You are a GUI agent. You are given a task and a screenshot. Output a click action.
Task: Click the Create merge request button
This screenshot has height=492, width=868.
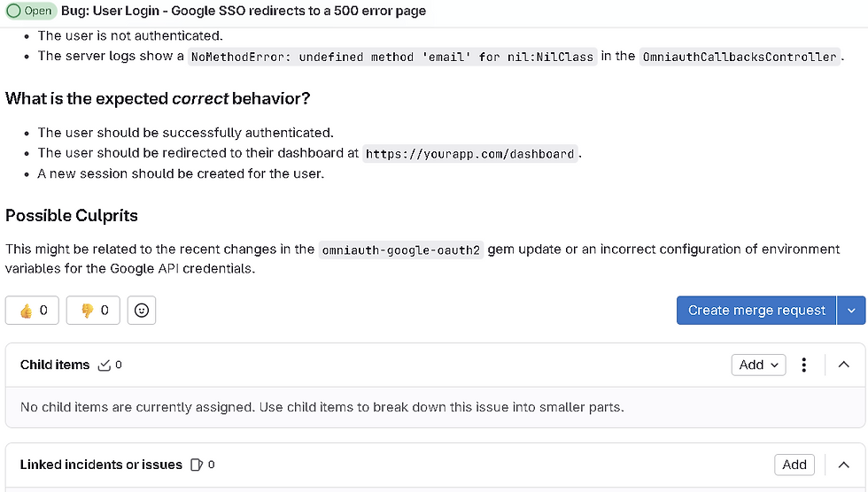tap(756, 310)
